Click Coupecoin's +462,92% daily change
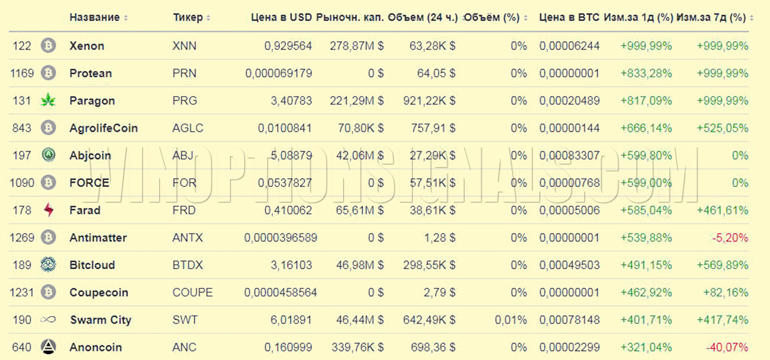Image resolution: width=770 pixels, height=360 pixels. [x=646, y=293]
